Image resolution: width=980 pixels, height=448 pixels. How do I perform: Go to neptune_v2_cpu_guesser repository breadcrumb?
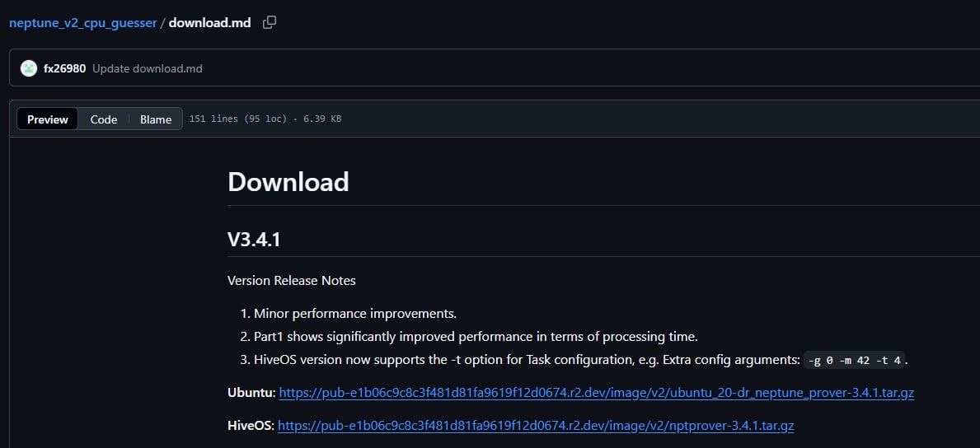(82, 23)
